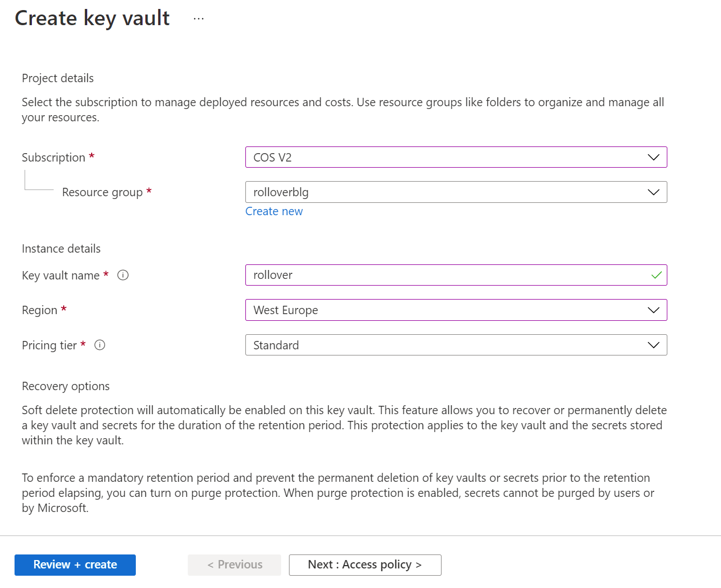The image size is (721, 588).
Task: Expand the dropdown showing rolloverblg
Action: pyautogui.click(x=447, y=192)
